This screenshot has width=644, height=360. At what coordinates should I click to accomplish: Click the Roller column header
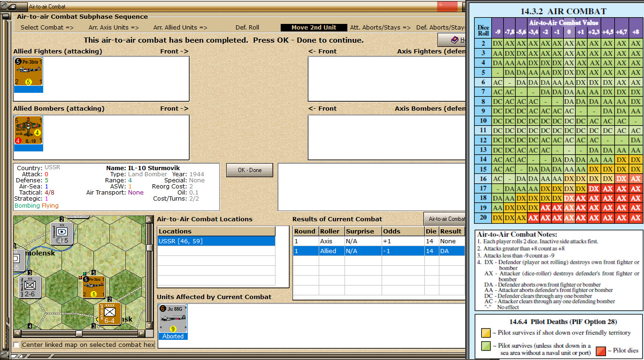331,231
